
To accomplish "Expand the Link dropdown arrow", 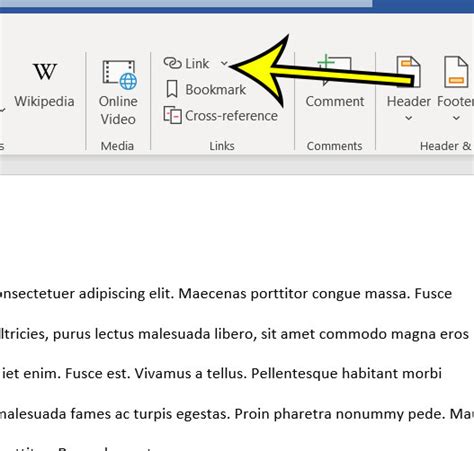I will click(x=224, y=63).
